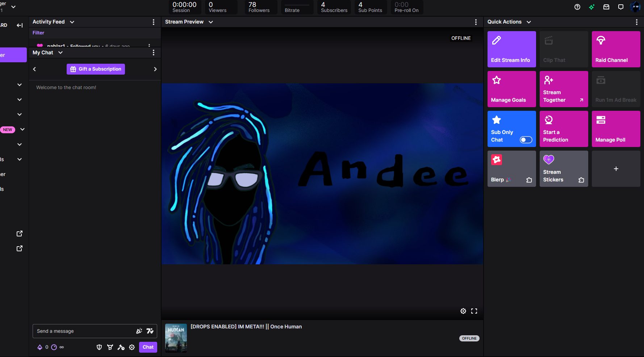The height and width of the screenshot is (357, 644).
Task: Open Stream Preview settings gear
Action: [x=463, y=311]
